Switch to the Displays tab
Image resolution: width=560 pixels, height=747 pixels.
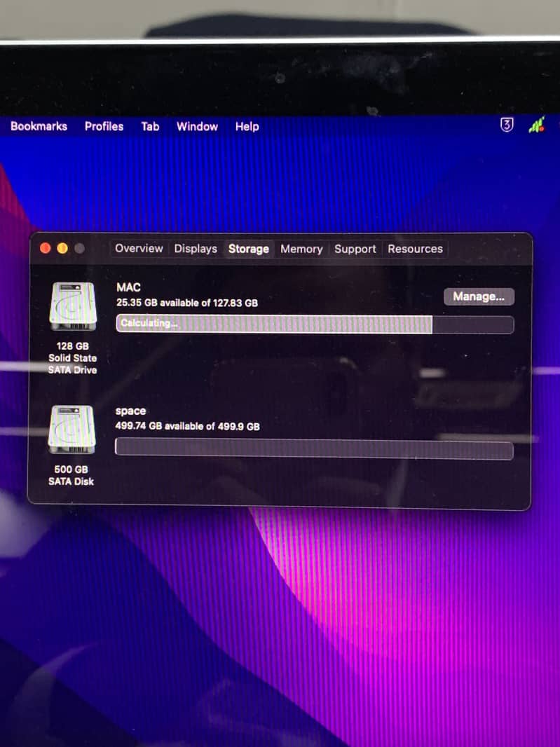(x=196, y=249)
